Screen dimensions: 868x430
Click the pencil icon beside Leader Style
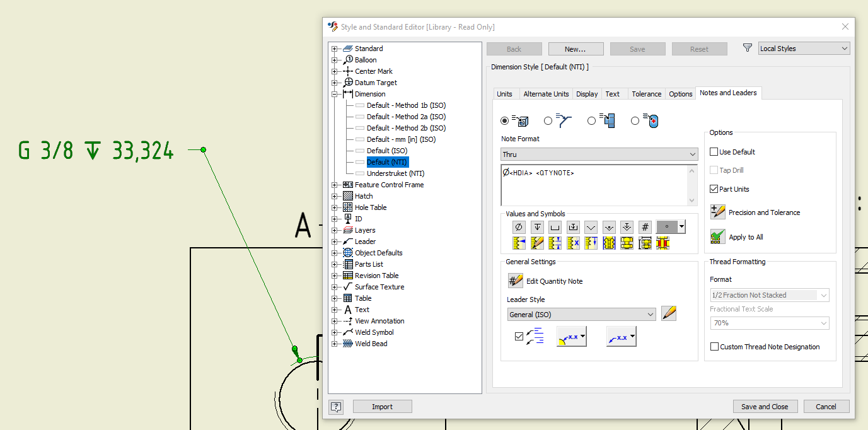(668, 313)
